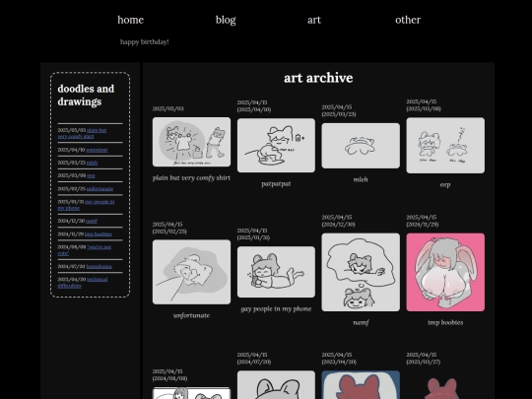532x399 pixels.
Task: Open the partly visible thumbnail under 2023/04/20
Action: point(361,385)
